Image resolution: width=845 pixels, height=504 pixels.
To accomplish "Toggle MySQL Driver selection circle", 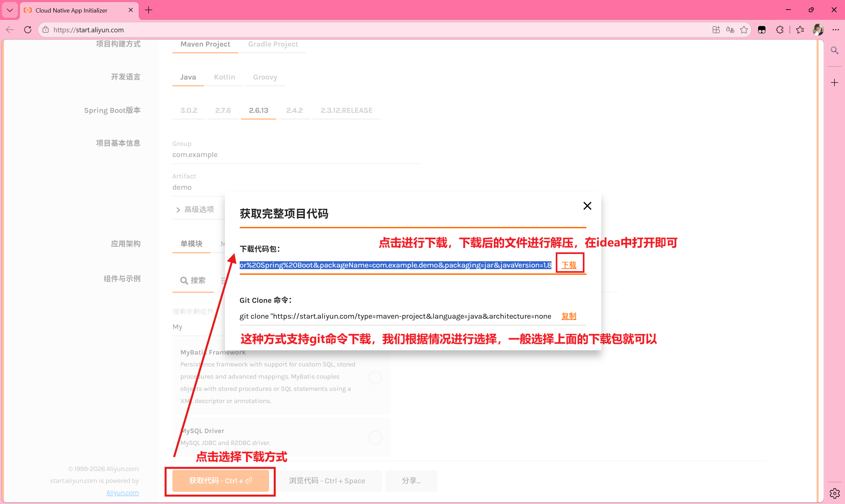I will pos(375,437).
